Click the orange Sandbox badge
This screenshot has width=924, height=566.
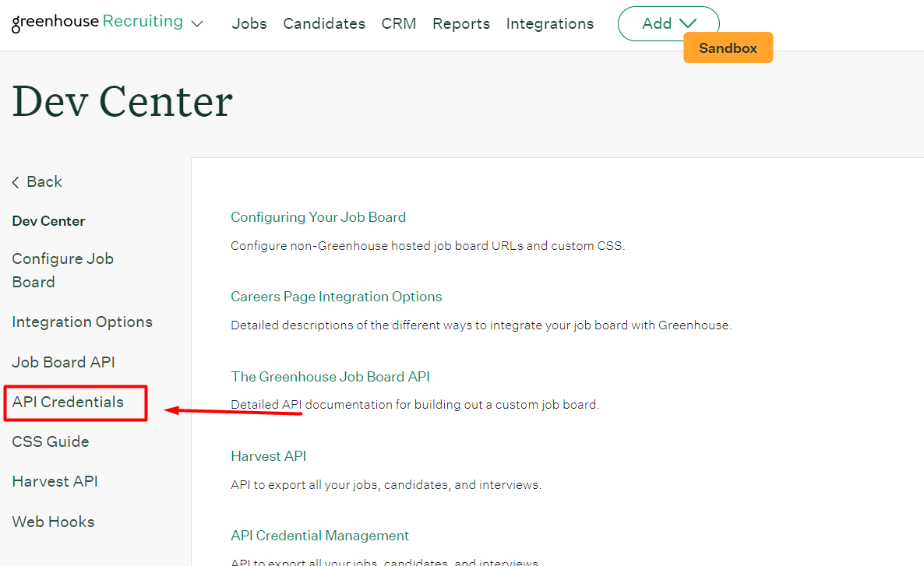728,47
